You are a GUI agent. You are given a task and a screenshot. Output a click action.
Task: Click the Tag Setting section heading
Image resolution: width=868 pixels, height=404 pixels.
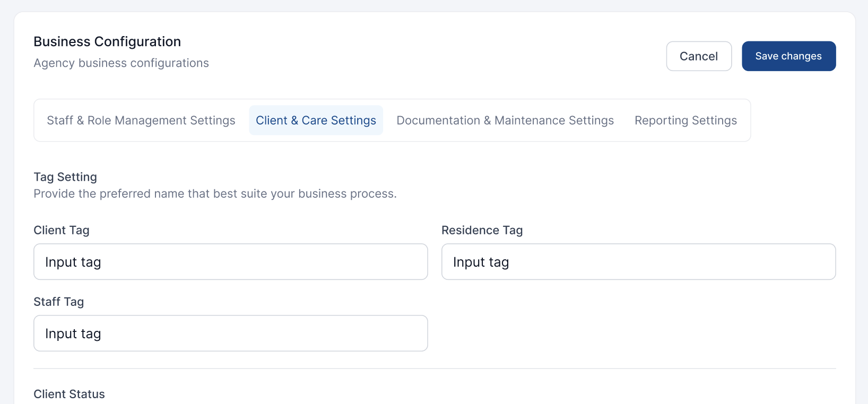click(65, 177)
